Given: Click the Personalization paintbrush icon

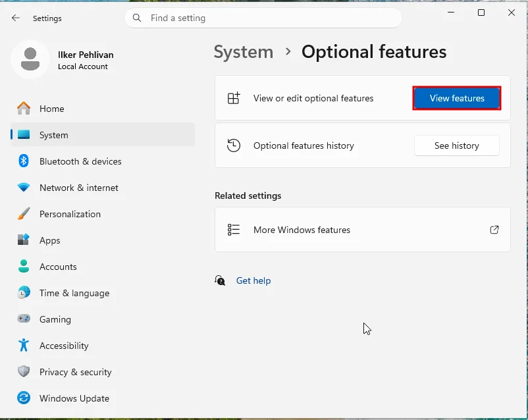Looking at the screenshot, I should pos(24,213).
